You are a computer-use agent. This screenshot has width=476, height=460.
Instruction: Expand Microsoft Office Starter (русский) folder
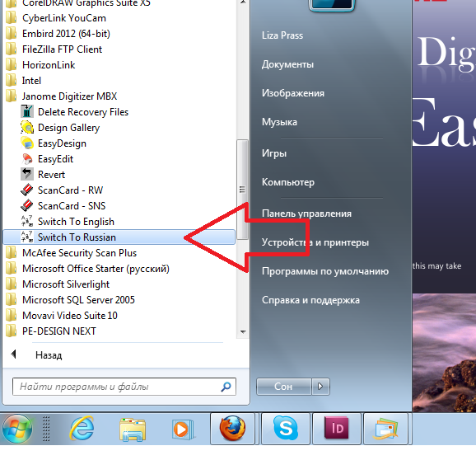coord(88,269)
